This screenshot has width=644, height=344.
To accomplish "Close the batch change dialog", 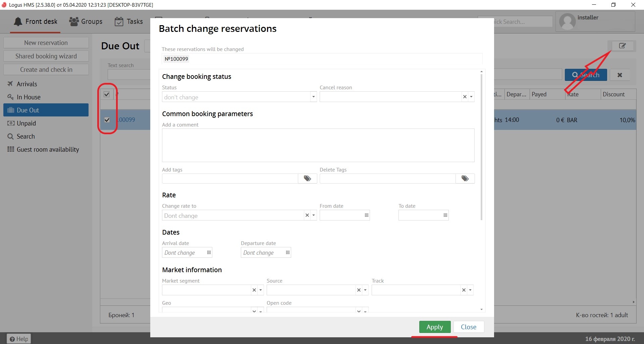I will click(x=468, y=327).
